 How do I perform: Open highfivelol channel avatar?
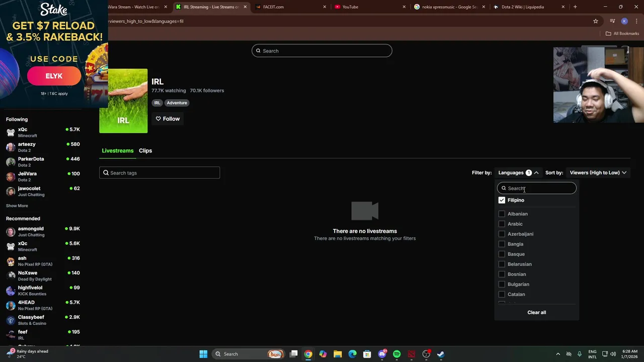point(11,290)
